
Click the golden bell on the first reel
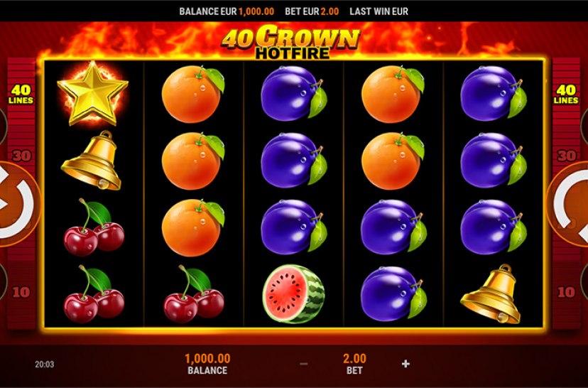92,160
